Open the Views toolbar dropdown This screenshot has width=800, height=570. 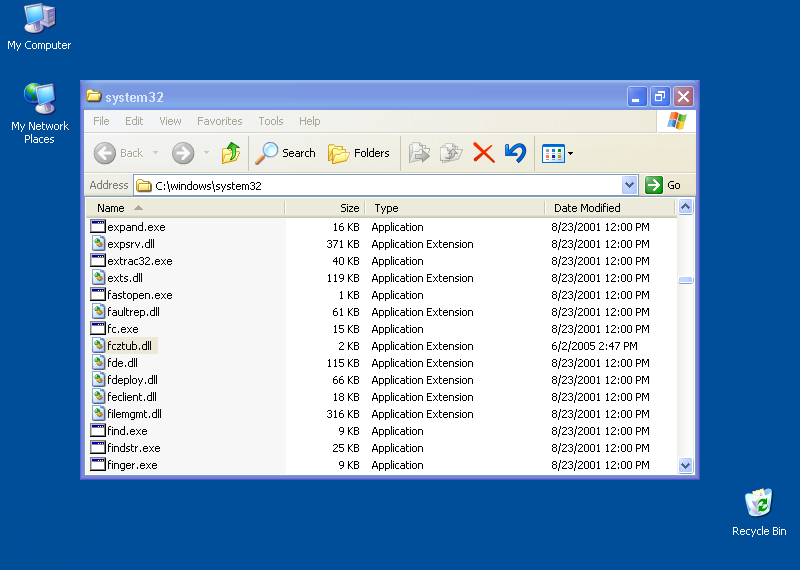pos(557,153)
